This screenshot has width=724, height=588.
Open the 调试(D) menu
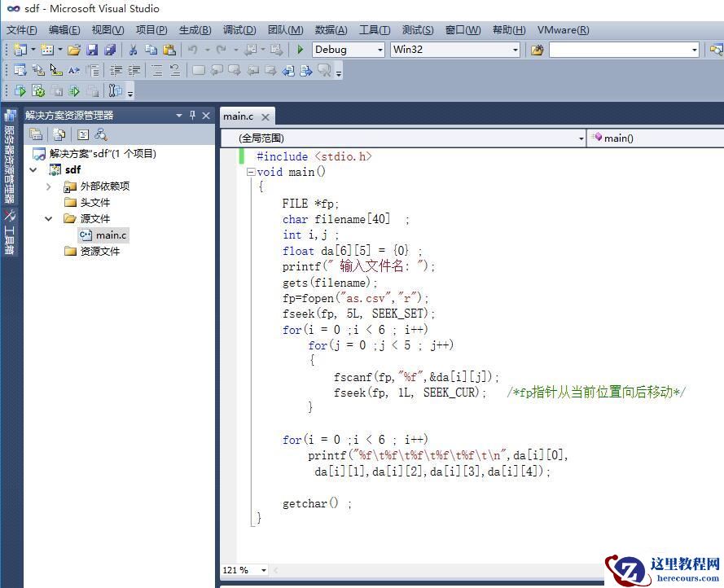click(x=239, y=30)
